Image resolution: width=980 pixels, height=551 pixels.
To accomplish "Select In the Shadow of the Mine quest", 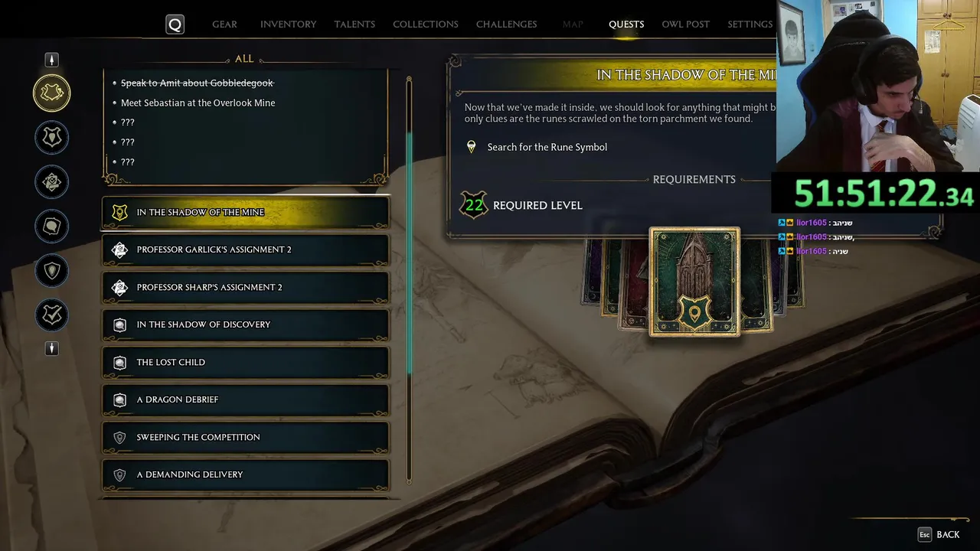I will (246, 212).
